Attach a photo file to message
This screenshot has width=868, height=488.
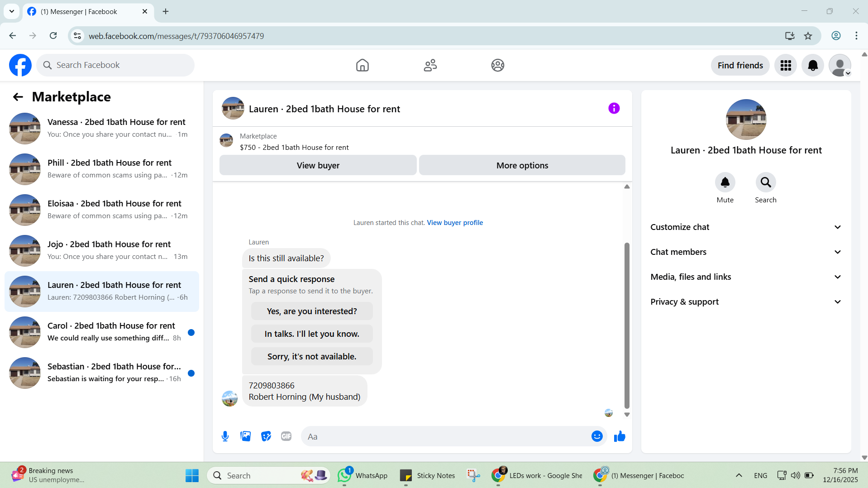tap(246, 436)
